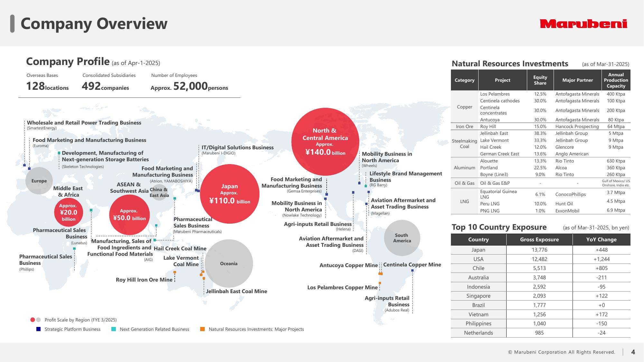Click the "Equity Share" column header
Viewport: 644px width, 362px height.
[540, 80]
